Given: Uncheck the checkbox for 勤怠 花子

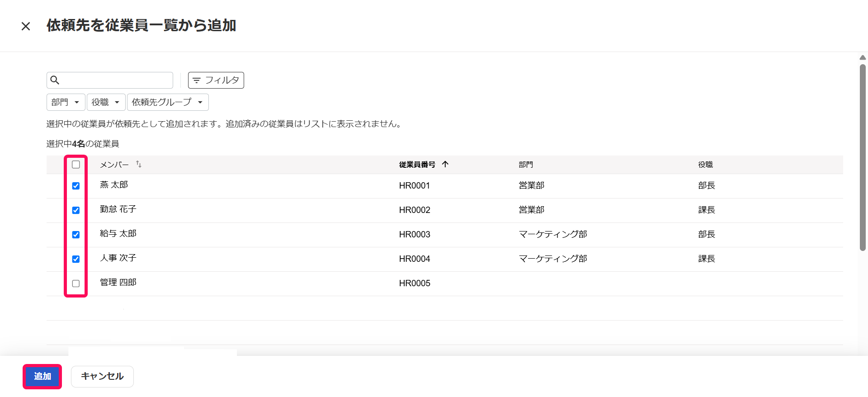Looking at the screenshot, I should pyautogui.click(x=76, y=210).
